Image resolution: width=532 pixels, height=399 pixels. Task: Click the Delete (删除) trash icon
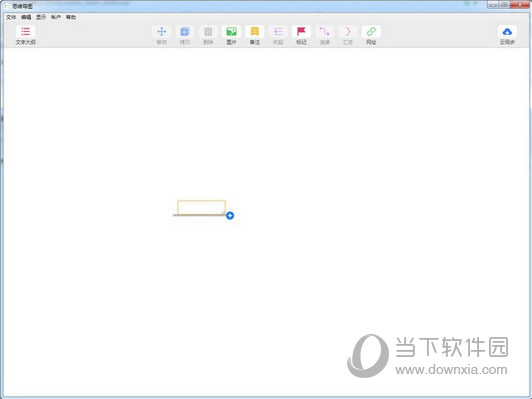(x=208, y=32)
